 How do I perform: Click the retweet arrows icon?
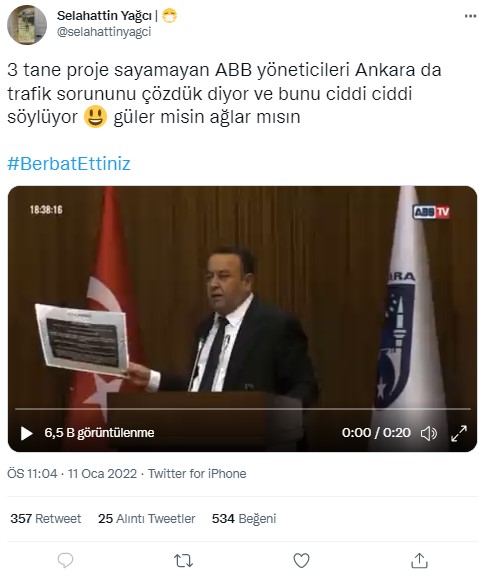tap(183, 560)
